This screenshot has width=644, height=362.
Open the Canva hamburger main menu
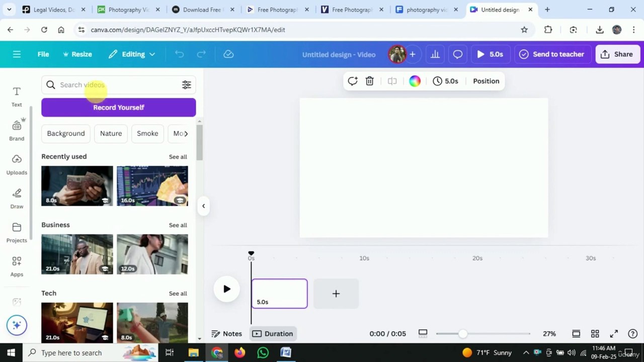click(x=17, y=54)
